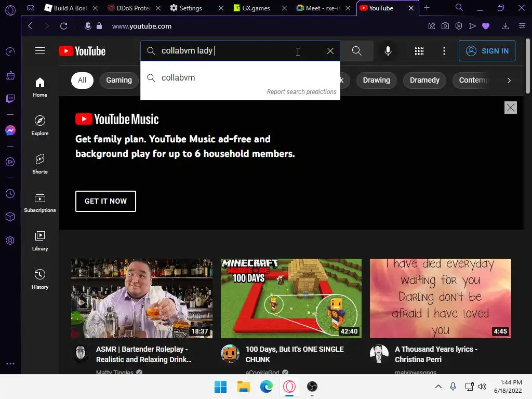The image size is (532, 399).
Task: Switch to the Meet tab
Action: [323, 8]
